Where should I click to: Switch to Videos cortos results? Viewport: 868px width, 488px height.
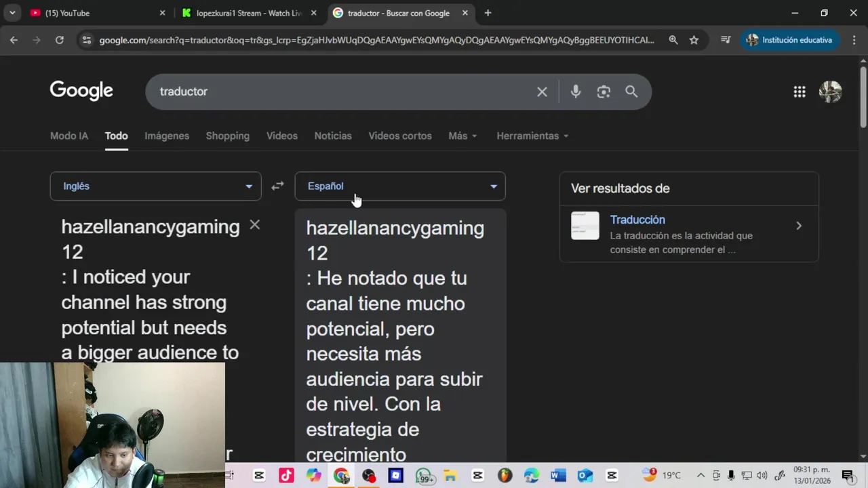(400, 136)
